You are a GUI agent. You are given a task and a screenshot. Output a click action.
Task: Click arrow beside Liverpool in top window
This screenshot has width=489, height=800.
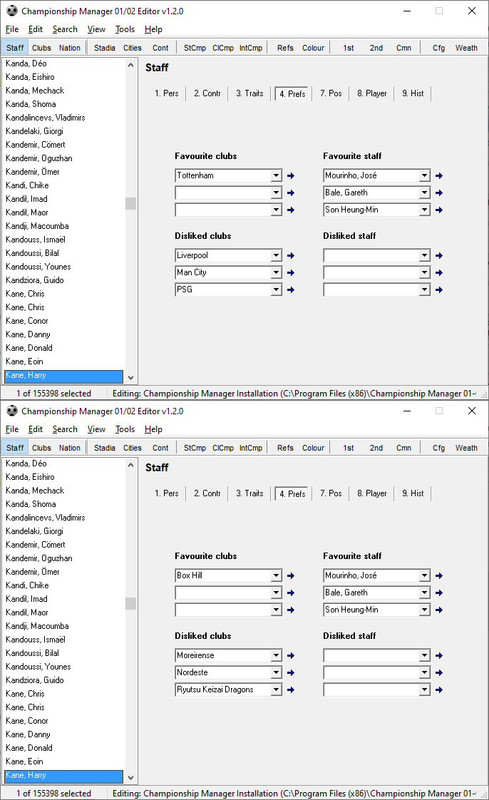(x=290, y=256)
